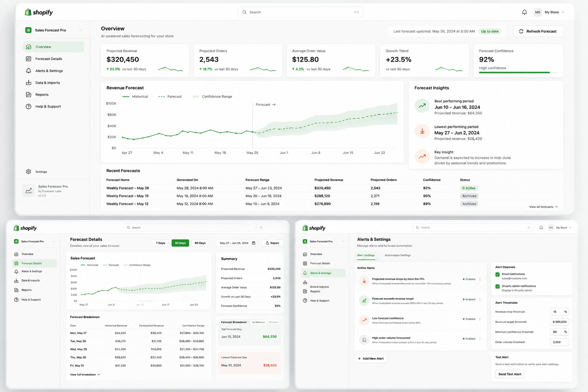Image resolution: width=588 pixels, height=392 pixels.
Task: Select the Data & Imports download icon
Action: click(x=28, y=83)
